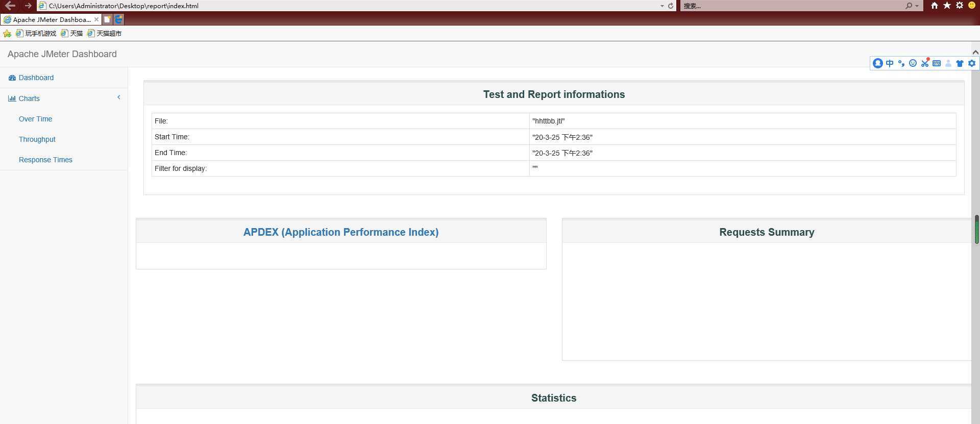Click the scroll-up arrow of the page scrollbar
The height and width of the screenshot is (424, 980).
pos(975,52)
